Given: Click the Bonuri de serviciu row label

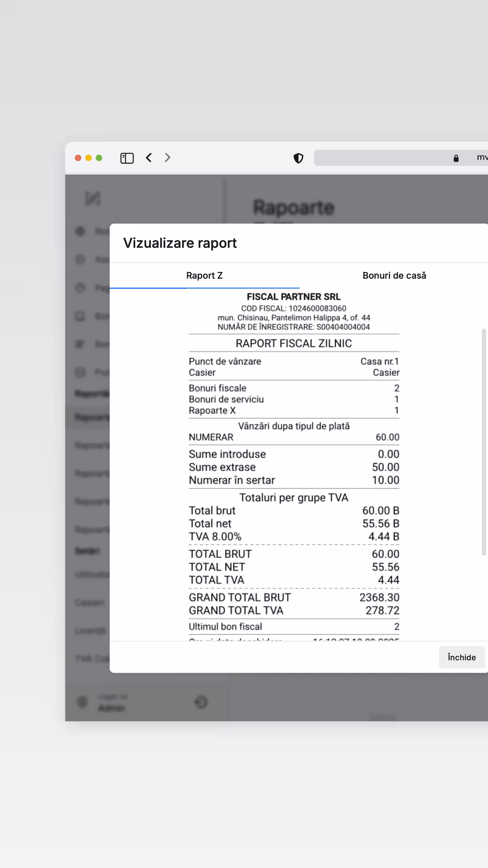Looking at the screenshot, I should tap(226, 399).
